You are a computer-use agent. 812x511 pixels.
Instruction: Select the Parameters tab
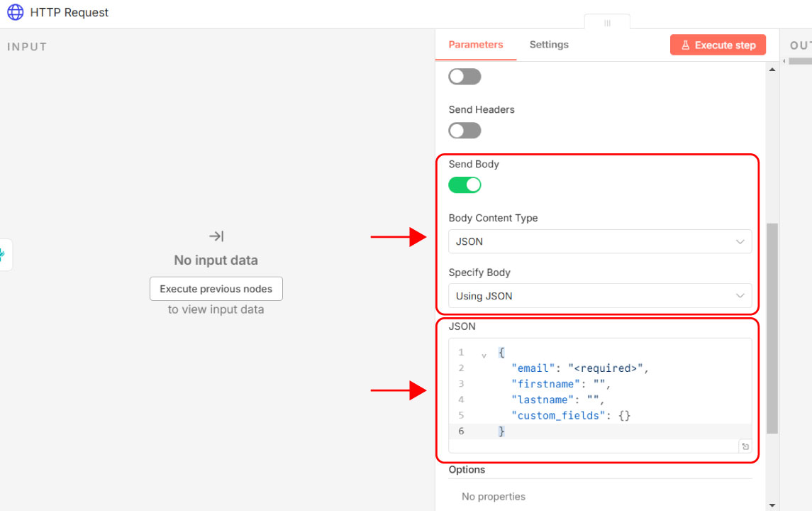click(x=476, y=45)
